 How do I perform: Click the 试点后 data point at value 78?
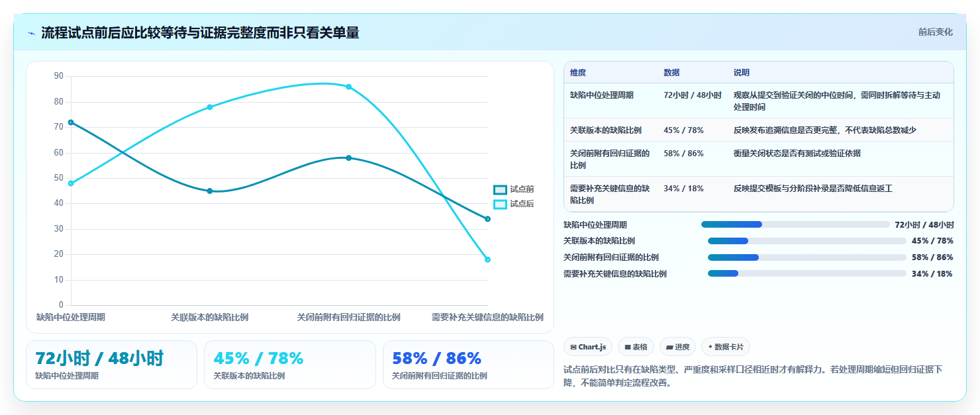[210, 107]
